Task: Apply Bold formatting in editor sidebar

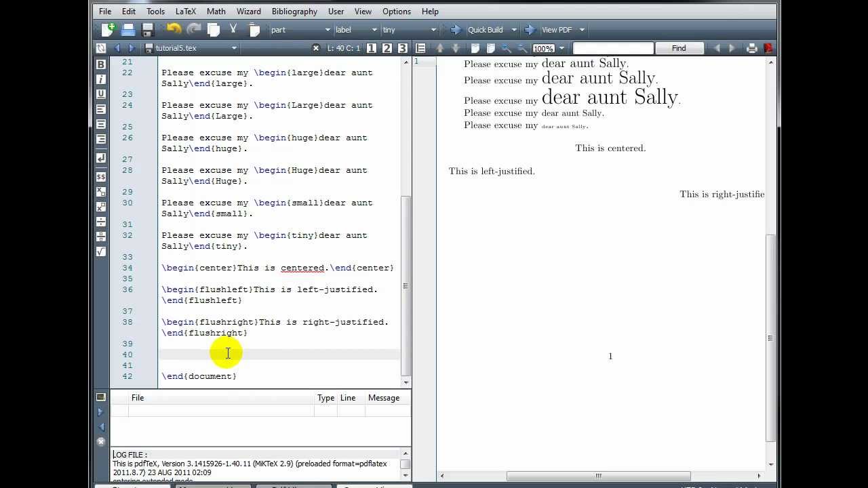Action: tap(100, 64)
